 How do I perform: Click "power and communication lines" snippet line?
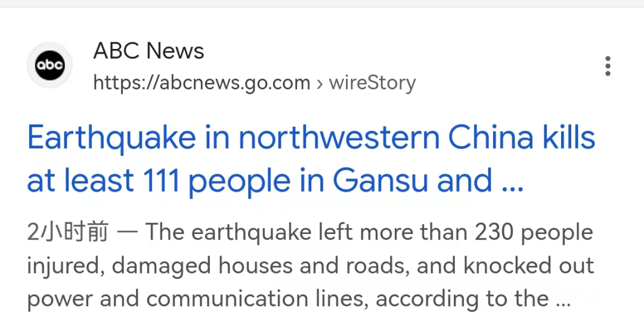(197, 299)
